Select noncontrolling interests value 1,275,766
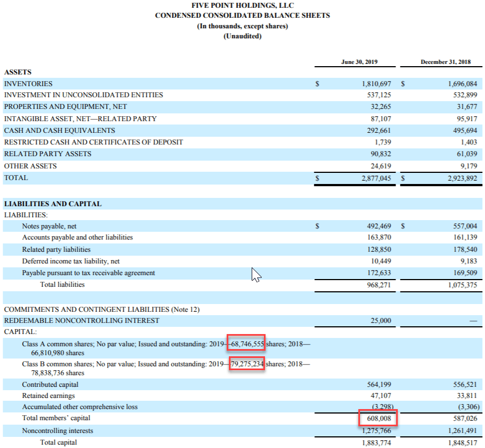Screen dimensions: 485x448 click(377, 431)
